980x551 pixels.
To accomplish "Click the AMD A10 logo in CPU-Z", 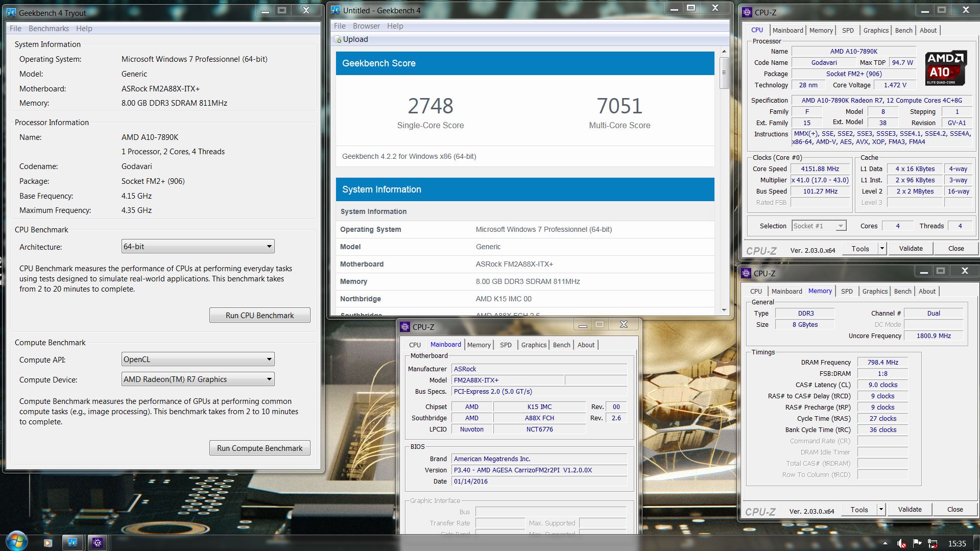I will pyautogui.click(x=946, y=67).
